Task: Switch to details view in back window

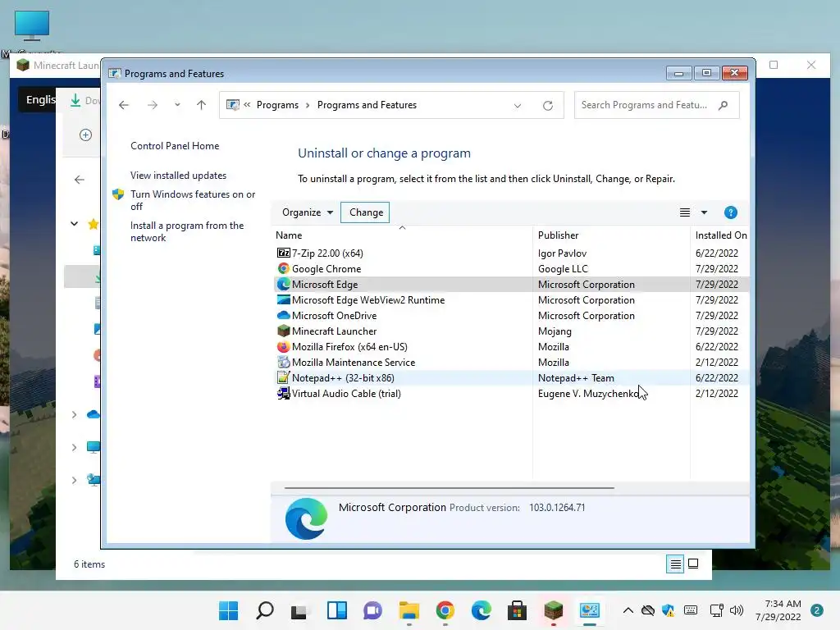Action: (675, 564)
